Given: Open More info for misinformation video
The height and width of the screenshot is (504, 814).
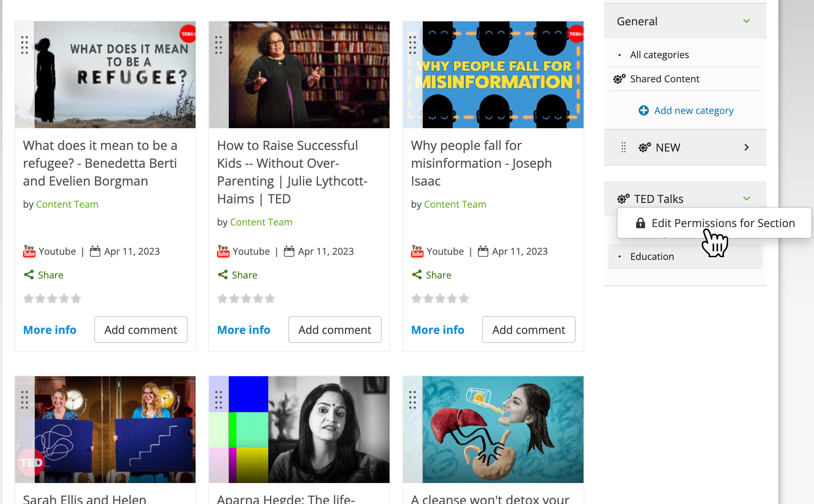Looking at the screenshot, I should tap(438, 330).
